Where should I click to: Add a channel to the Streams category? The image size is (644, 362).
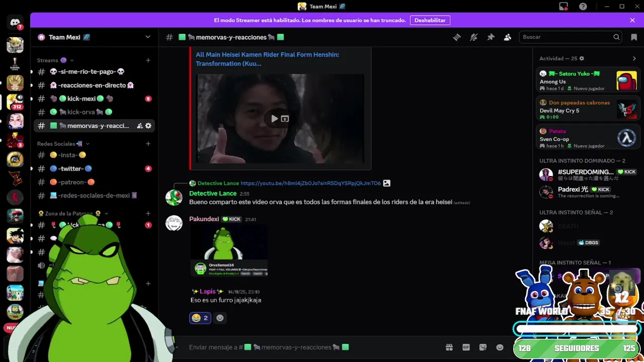[x=148, y=60]
